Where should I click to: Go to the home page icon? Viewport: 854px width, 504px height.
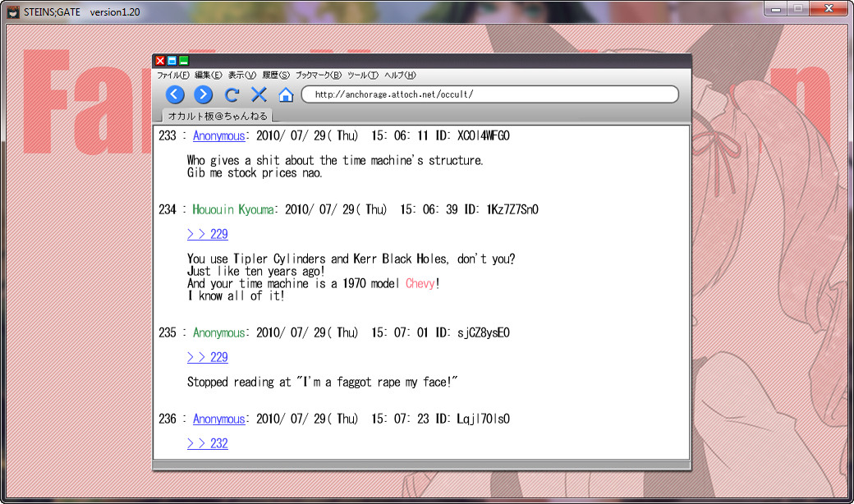click(x=286, y=95)
